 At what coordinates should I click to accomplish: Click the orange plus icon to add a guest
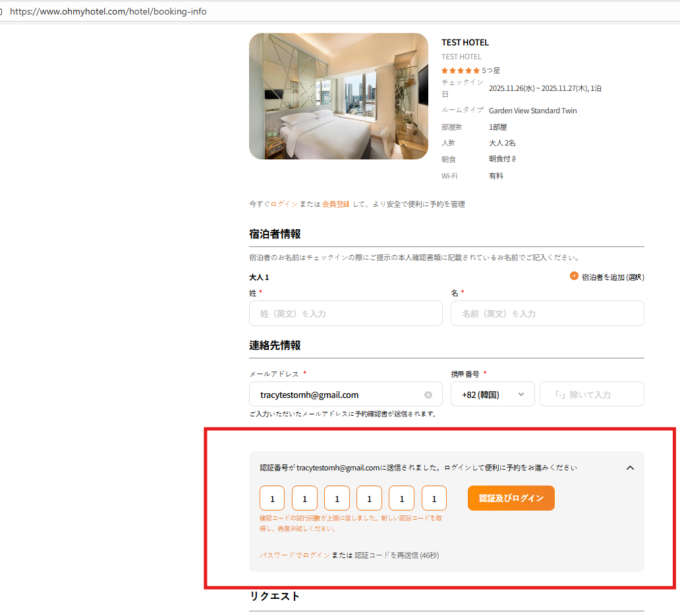[574, 276]
